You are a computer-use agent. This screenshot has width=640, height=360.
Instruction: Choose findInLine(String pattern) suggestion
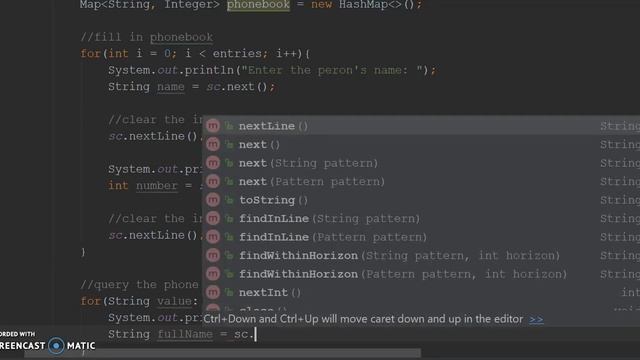tap(421, 218)
